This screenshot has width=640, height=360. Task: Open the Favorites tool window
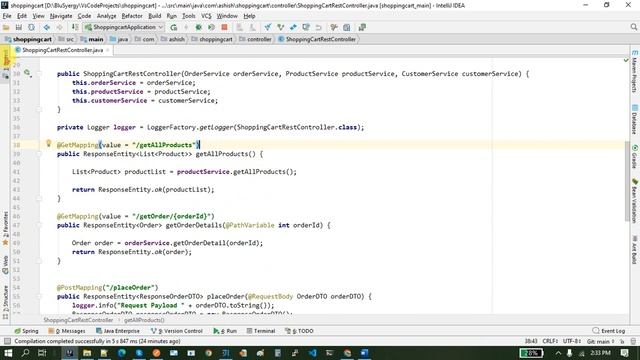click(x=5, y=229)
